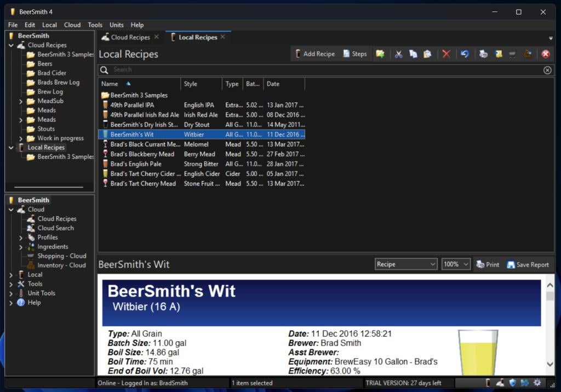Image resolution: width=561 pixels, height=392 pixels.
Task: Open the Recipe report type dropdown
Action: (405, 264)
